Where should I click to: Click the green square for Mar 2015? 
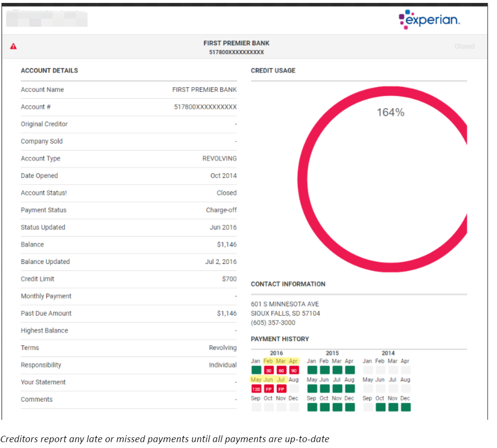point(337,370)
